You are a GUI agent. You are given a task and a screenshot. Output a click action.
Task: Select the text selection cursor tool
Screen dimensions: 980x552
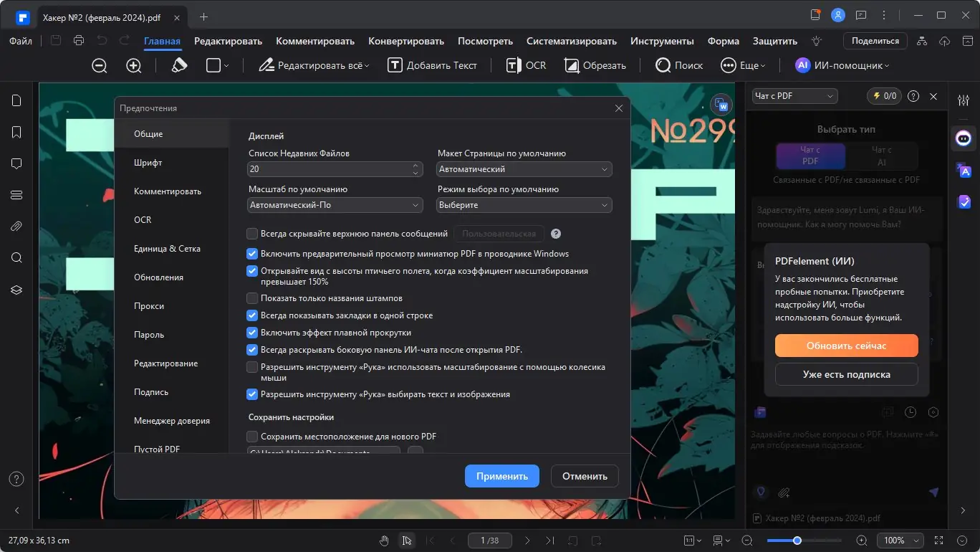tap(407, 541)
